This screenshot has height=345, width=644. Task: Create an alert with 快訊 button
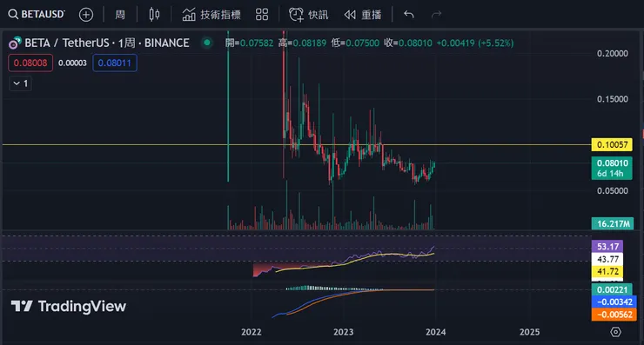308,15
